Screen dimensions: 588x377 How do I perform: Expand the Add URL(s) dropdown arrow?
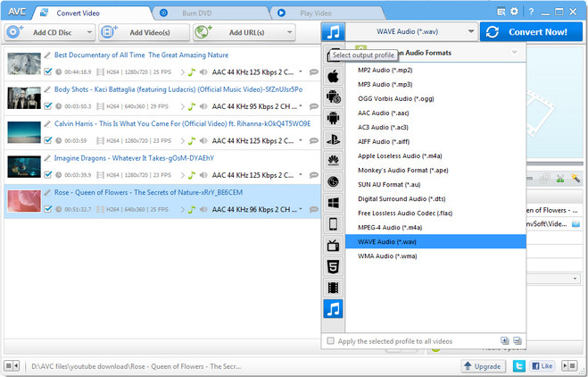click(289, 32)
